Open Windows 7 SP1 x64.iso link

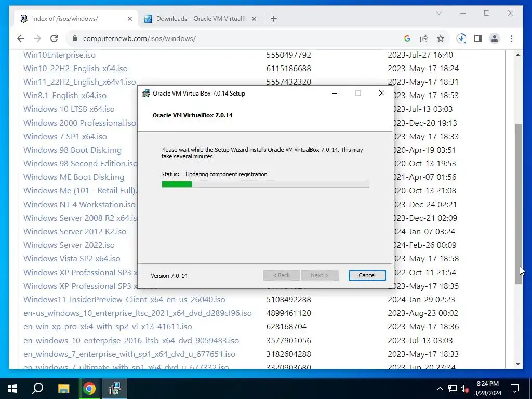point(65,136)
